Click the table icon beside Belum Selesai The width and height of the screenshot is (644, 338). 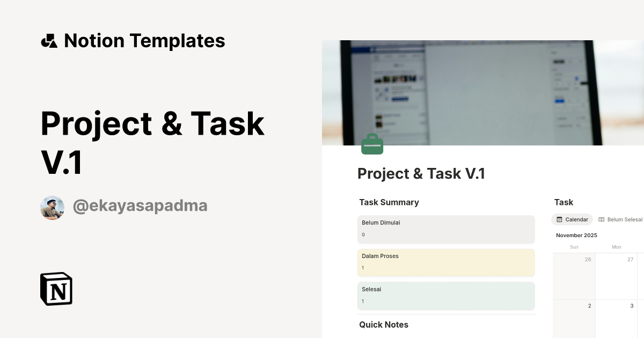pyautogui.click(x=602, y=219)
